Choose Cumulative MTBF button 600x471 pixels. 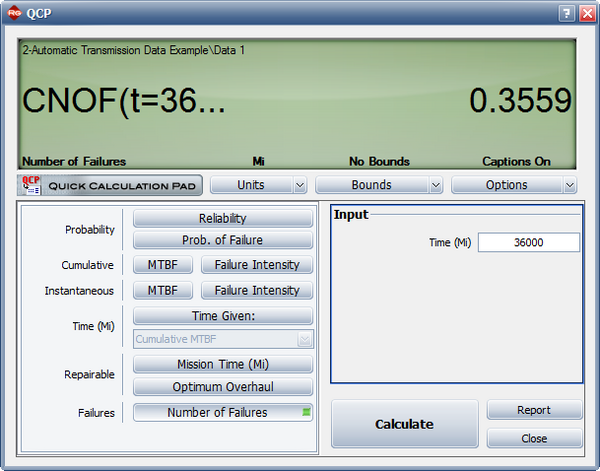(x=163, y=265)
